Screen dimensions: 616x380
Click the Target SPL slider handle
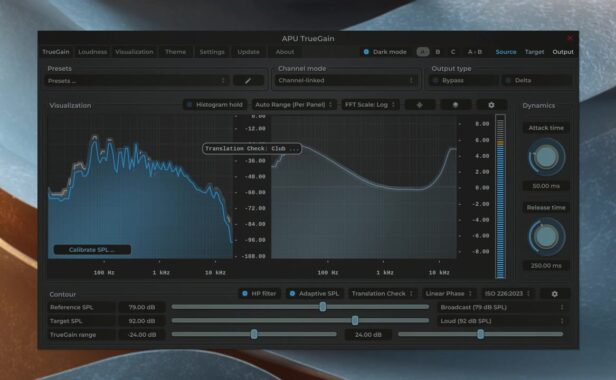point(355,321)
